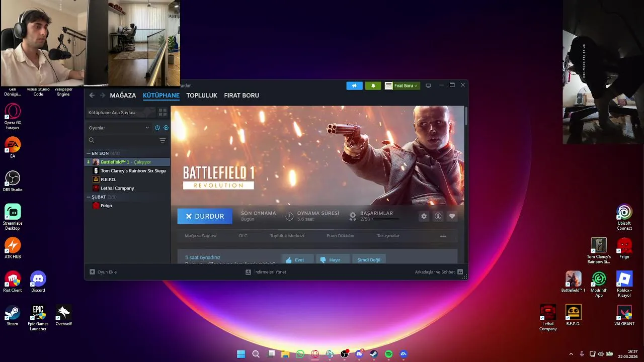Open Kütüphane Ana Sayfası
The height and width of the screenshot is (362, 644).
click(x=120, y=113)
